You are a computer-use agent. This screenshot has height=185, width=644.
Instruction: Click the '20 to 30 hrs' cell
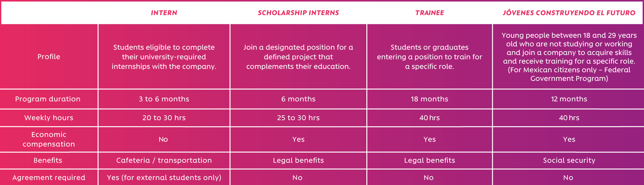coord(164,118)
